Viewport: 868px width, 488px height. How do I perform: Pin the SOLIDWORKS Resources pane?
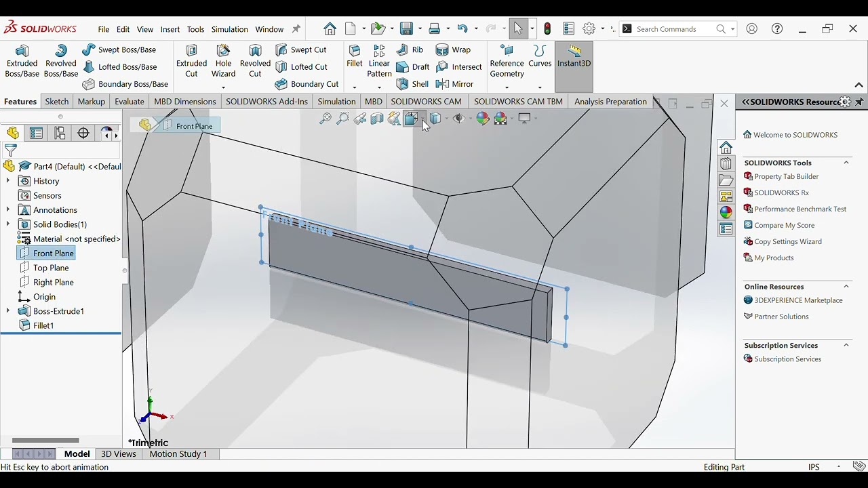[x=859, y=102]
